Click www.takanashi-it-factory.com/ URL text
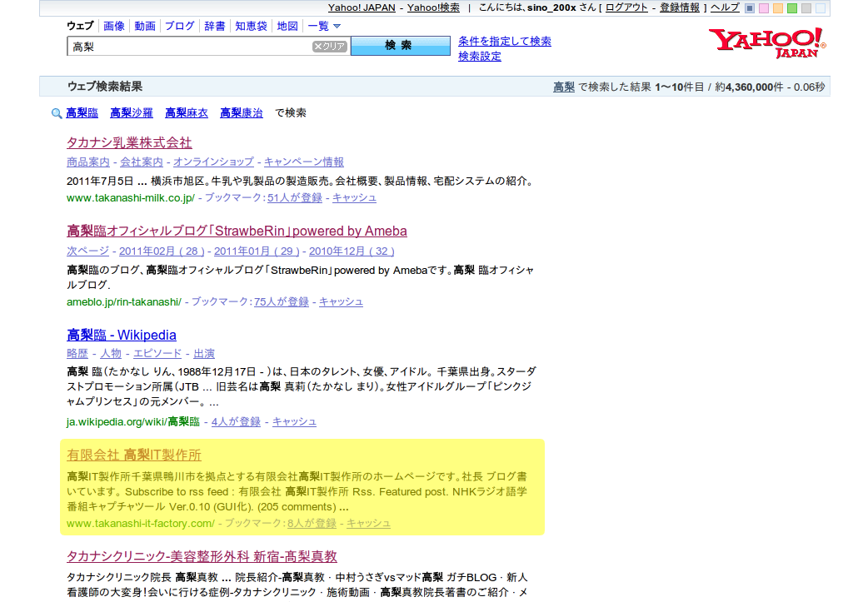 (141, 524)
